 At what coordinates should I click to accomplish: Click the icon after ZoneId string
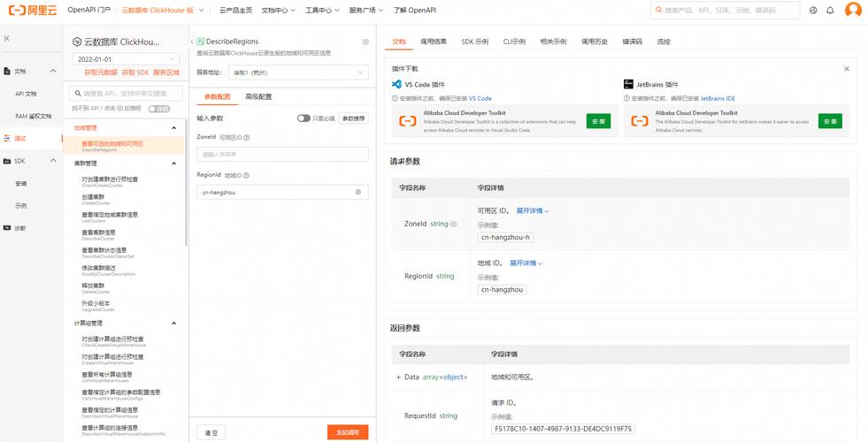tap(453, 224)
